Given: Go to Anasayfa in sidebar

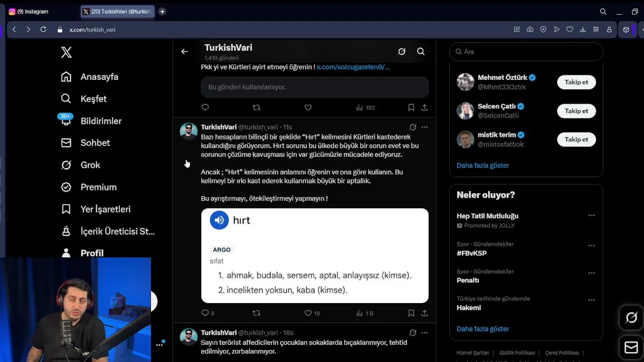Looking at the screenshot, I should 90,77.
